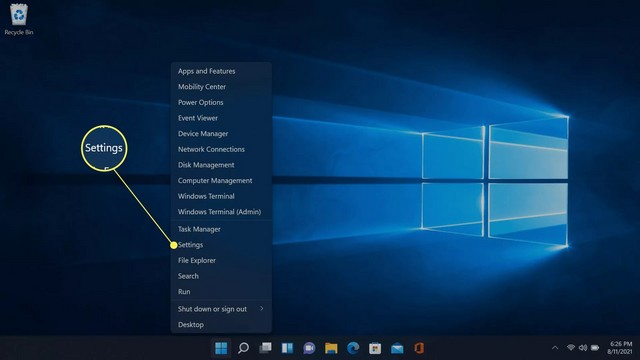Choose Apps and Features in the menu

pos(221,71)
